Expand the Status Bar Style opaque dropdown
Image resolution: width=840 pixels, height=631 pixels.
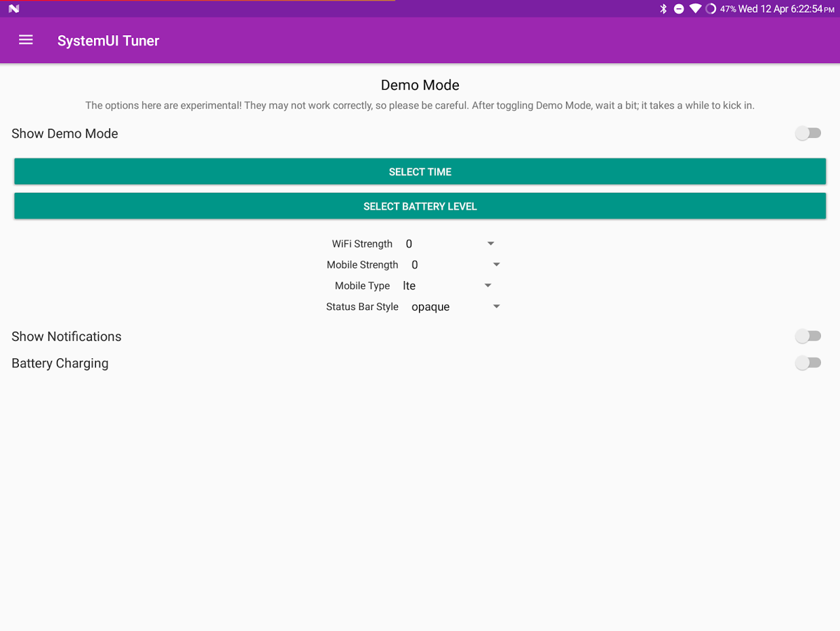click(x=455, y=306)
